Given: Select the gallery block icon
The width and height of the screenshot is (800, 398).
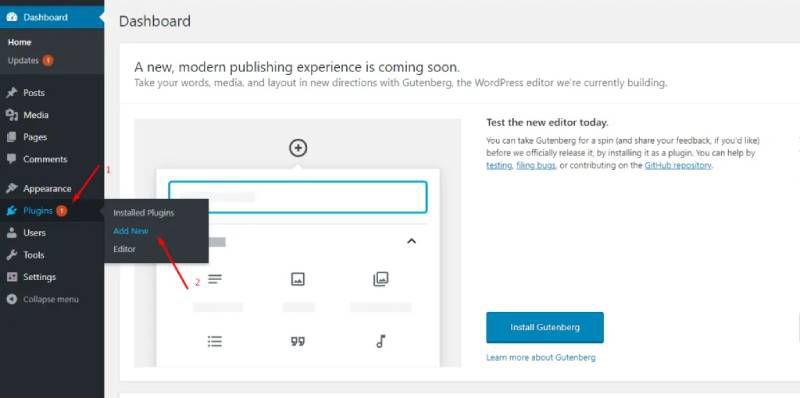Looking at the screenshot, I should coord(381,279).
